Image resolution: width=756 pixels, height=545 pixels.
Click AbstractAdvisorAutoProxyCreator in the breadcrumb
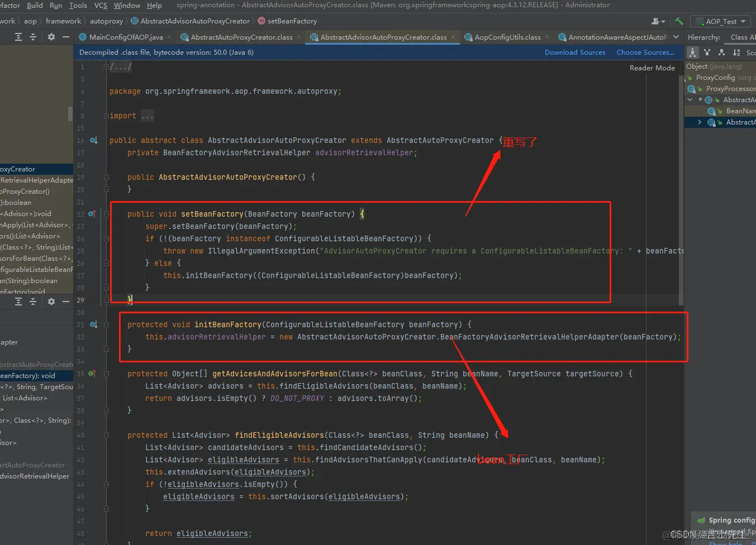(x=195, y=21)
